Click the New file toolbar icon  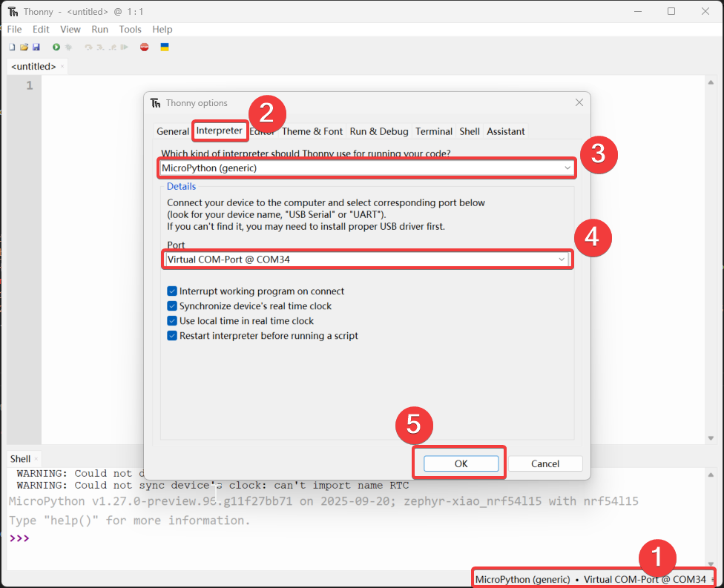point(12,47)
